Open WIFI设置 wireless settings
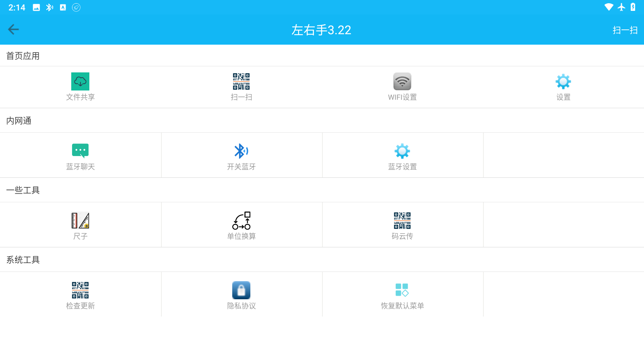This screenshot has width=644, height=362. pos(402,86)
